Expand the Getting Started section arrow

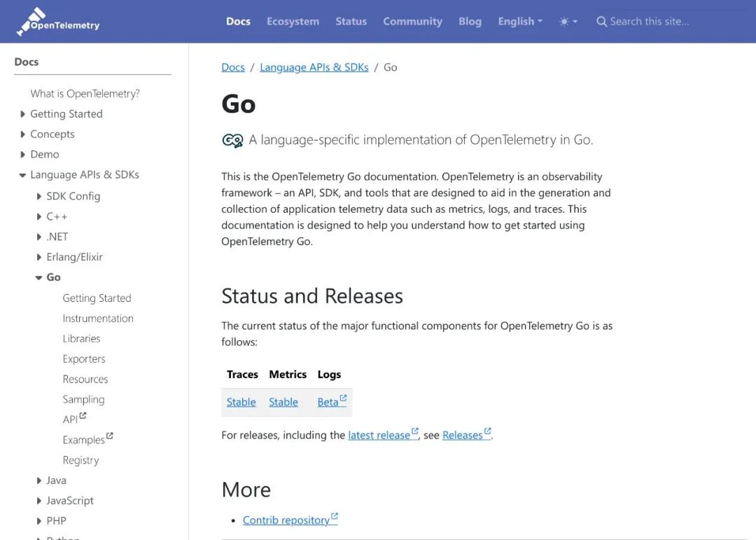point(22,114)
